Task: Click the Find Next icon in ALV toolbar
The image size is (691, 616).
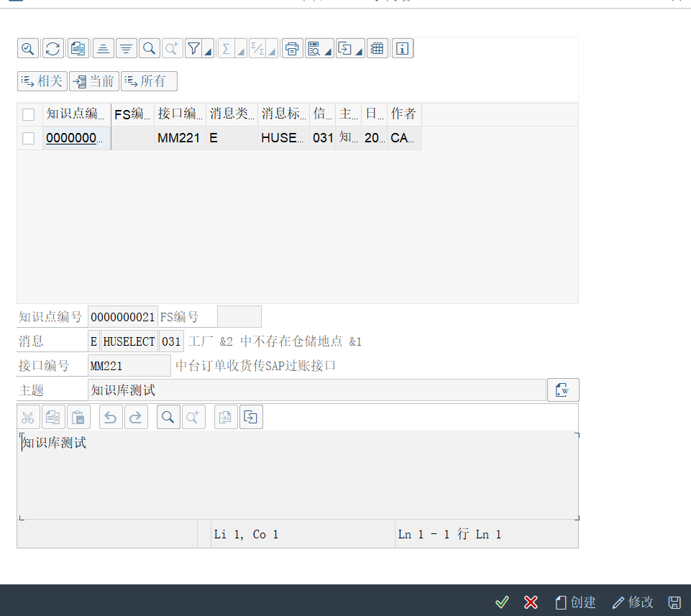Action: (173, 48)
